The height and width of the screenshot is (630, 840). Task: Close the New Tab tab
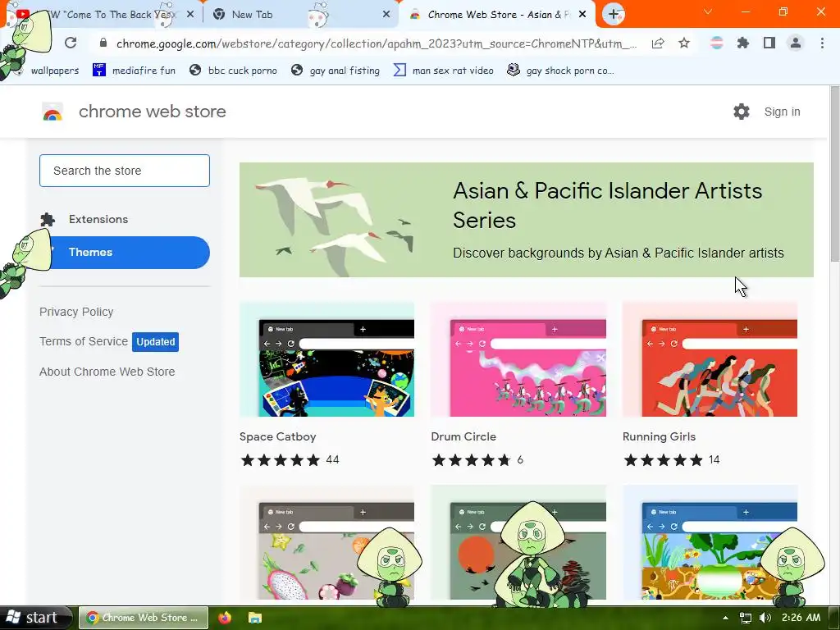tap(386, 15)
